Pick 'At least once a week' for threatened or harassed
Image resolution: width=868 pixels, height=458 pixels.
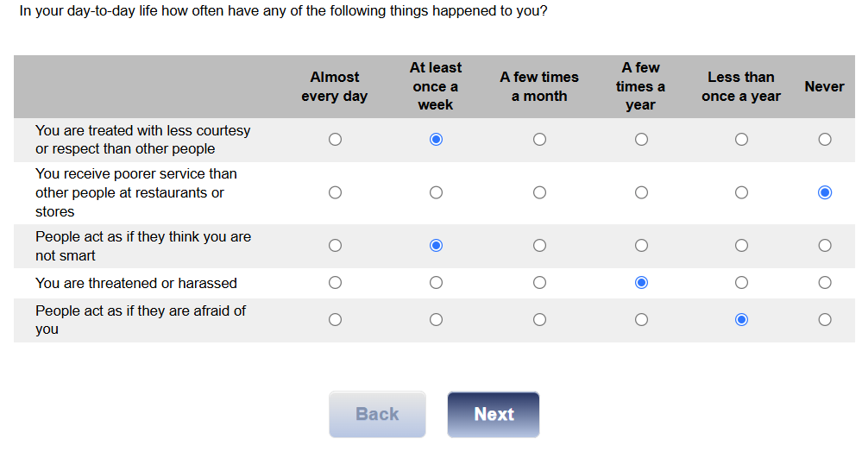(437, 283)
